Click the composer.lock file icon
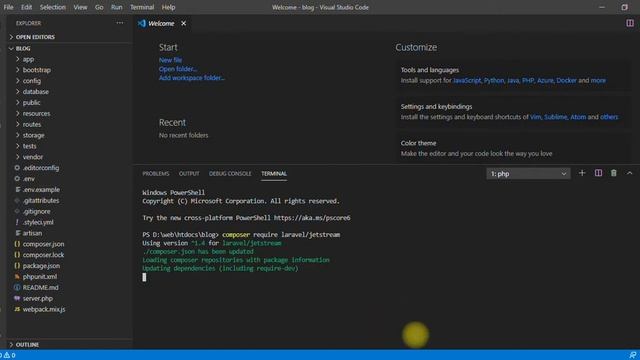This screenshot has width=640, height=360. (17, 255)
